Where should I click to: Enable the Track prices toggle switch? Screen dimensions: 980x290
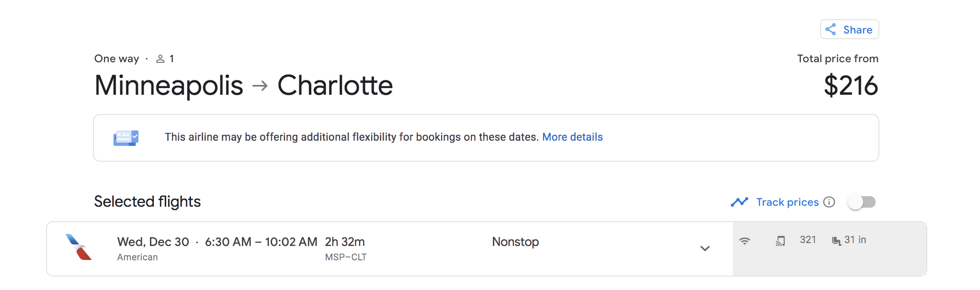pyautogui.click(x=862, y=202)
